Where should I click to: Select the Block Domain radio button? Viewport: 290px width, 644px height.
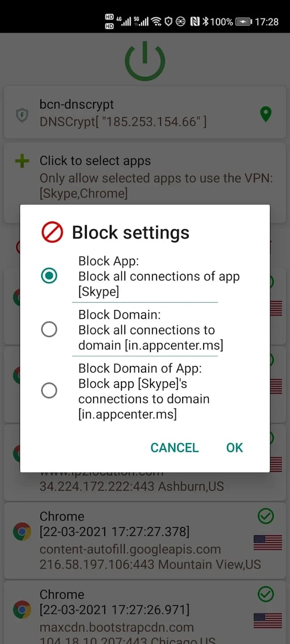(49, 330)
